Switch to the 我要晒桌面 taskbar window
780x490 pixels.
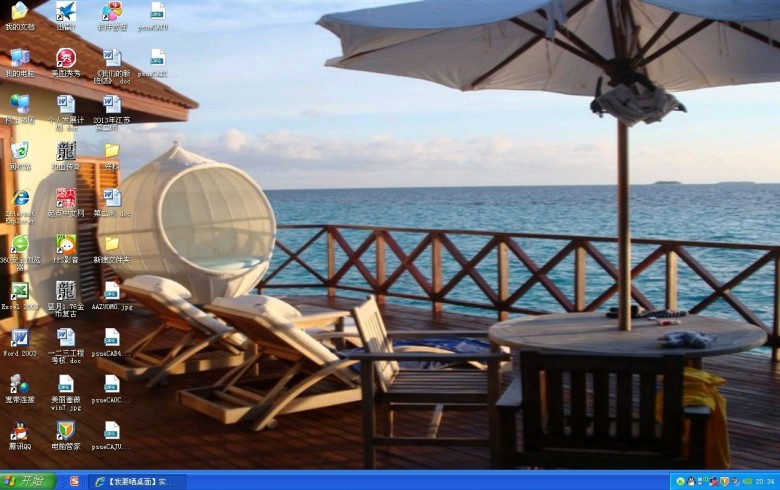pyautogui.click(x=137, y=481)
